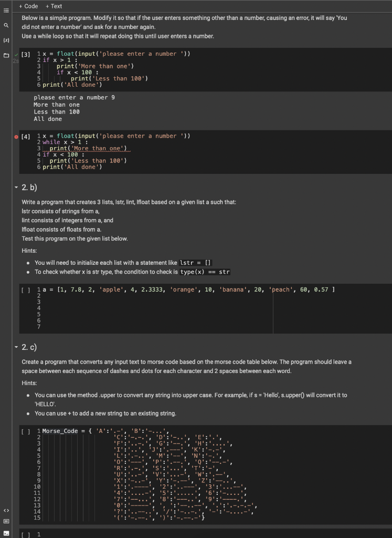Viewport: 392px width, 538px height.
Task: Select the 2. b) section heading
Action: click(29, 188)
